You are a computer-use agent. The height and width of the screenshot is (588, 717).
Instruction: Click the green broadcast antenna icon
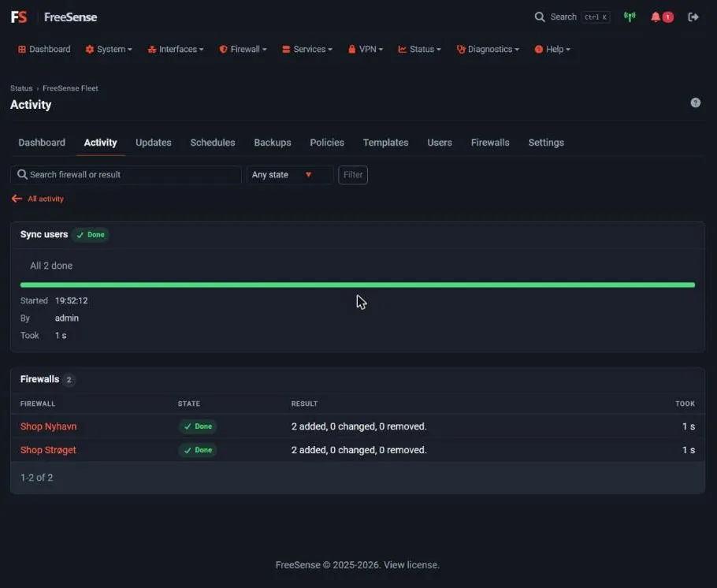point(630,17)
